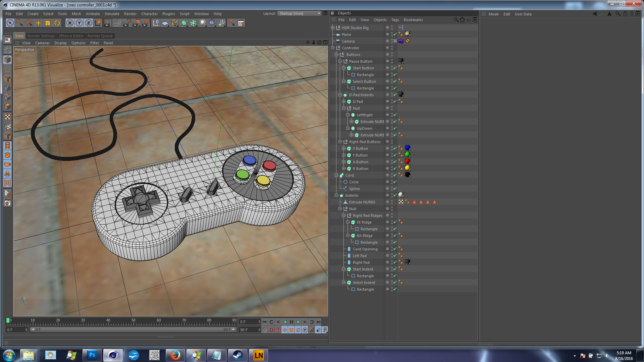Add a light object via bulb icon
644x362 pixels.
(203, 23)
